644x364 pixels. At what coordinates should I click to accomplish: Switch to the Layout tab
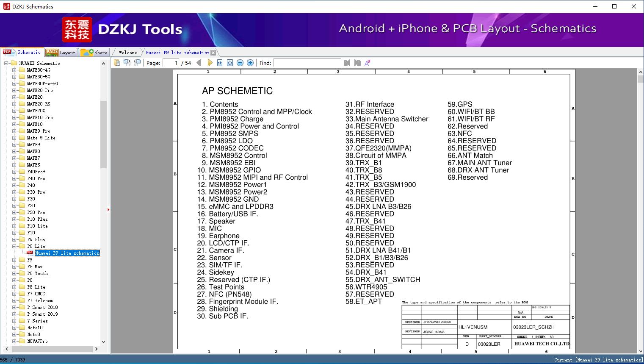click(61, 53)
